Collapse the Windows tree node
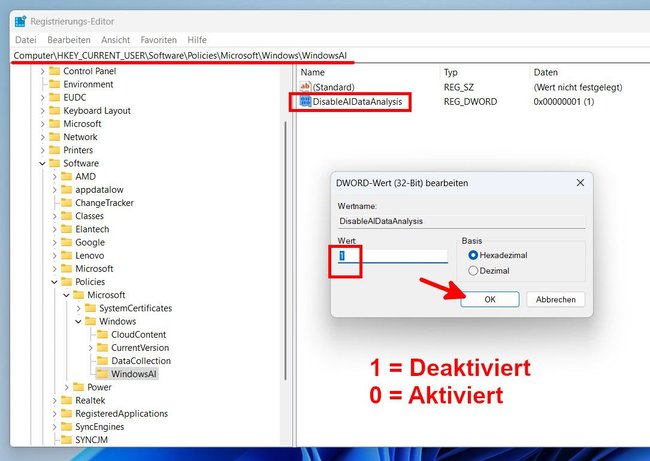650x461 pixels. click(78, 321)
